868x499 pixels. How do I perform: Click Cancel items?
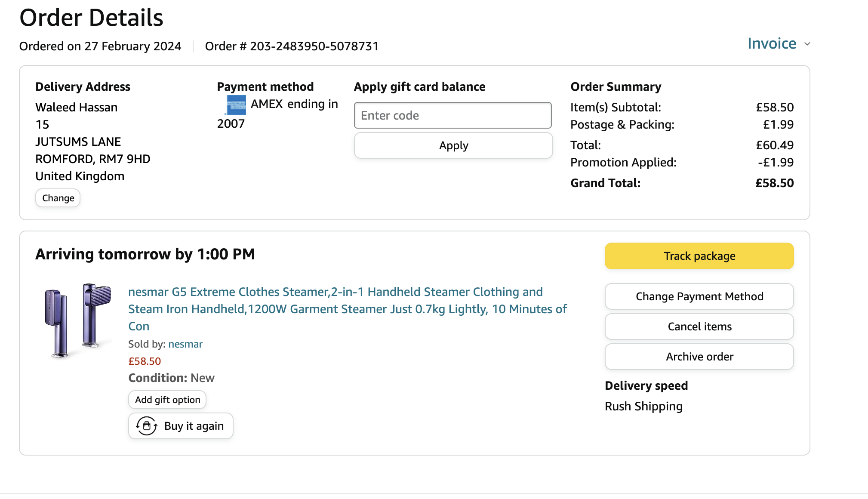(699, 327)
